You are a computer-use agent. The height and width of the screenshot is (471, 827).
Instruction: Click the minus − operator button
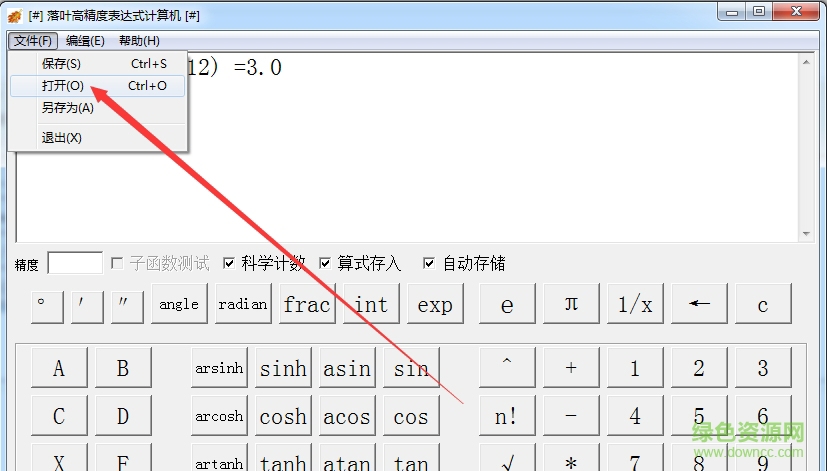point(571,416)
